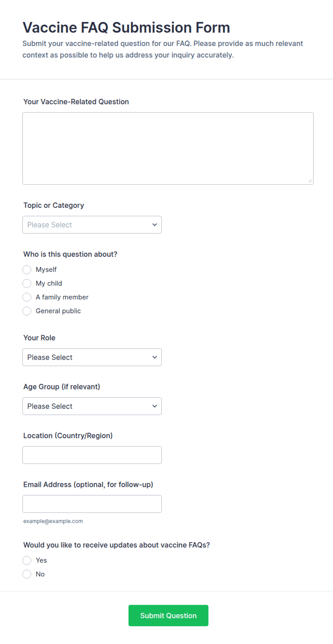The height and width of the screenshot is (644, 333).
Task: Click the question text area resize handle
Action: point(310,181)
